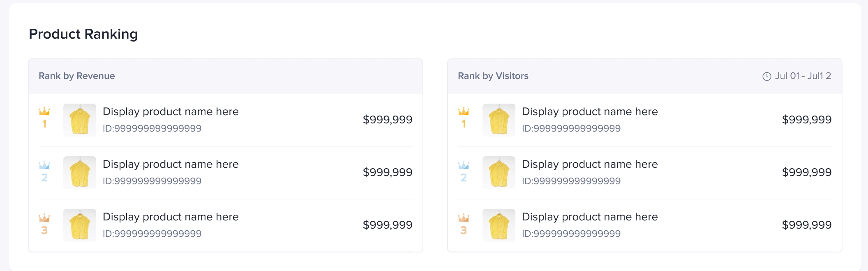
Task: Click the second product name in Visitors ranking
Action: tap(590, 164)
